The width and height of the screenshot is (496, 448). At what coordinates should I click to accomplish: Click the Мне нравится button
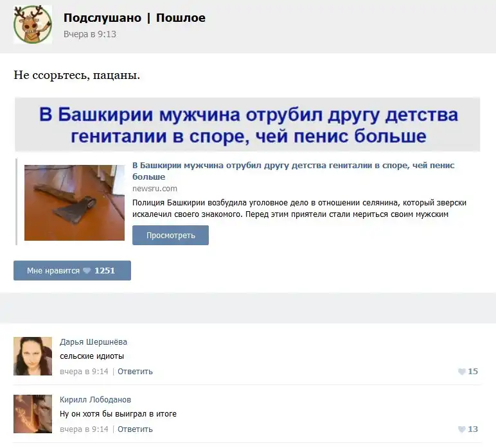click(72, 270)
